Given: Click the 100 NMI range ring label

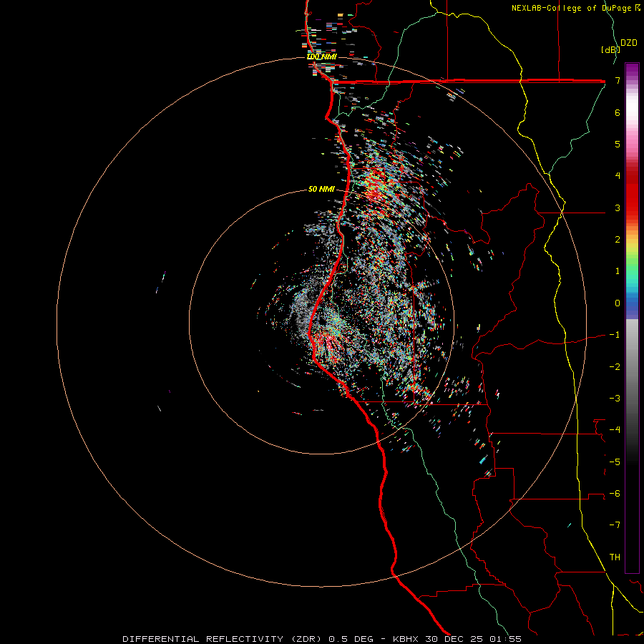Looking at the screenshot, I should (x=321, y=57).
